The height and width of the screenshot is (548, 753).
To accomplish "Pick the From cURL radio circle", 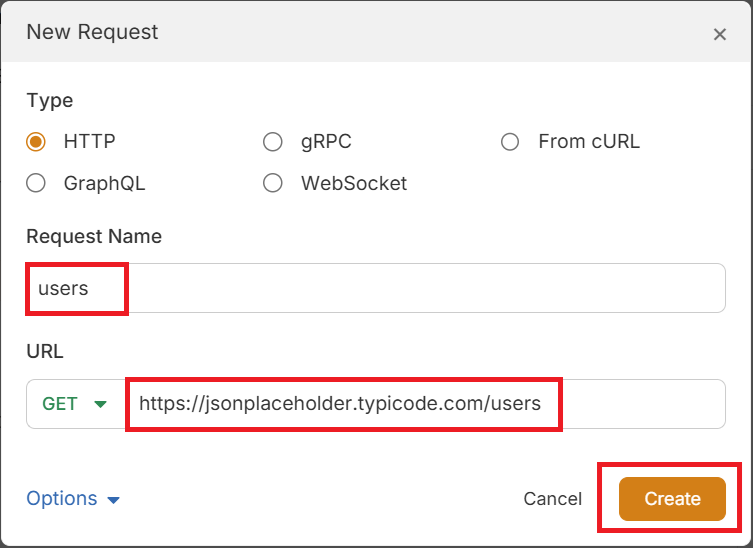I will [x=510, y=142].
